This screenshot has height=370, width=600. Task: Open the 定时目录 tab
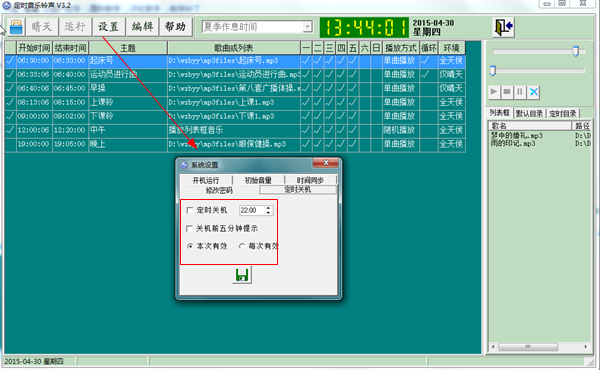(x=563, y=113)
